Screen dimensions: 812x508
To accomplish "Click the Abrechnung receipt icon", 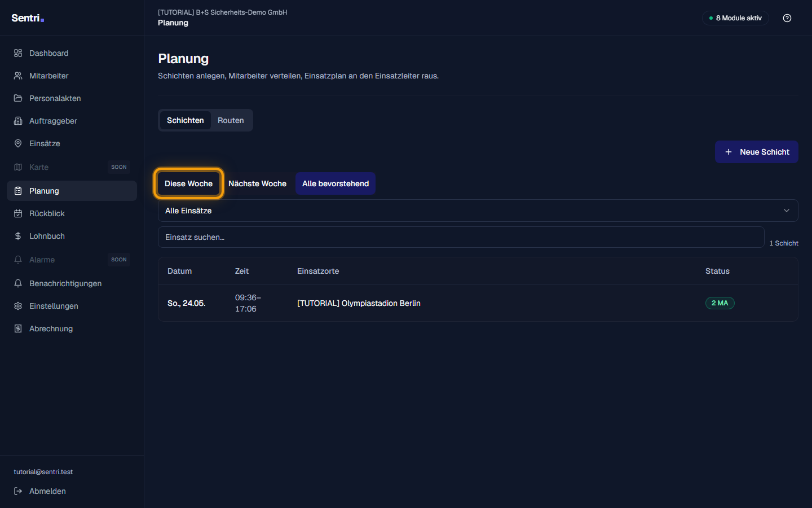I will [x=18, y=329].
